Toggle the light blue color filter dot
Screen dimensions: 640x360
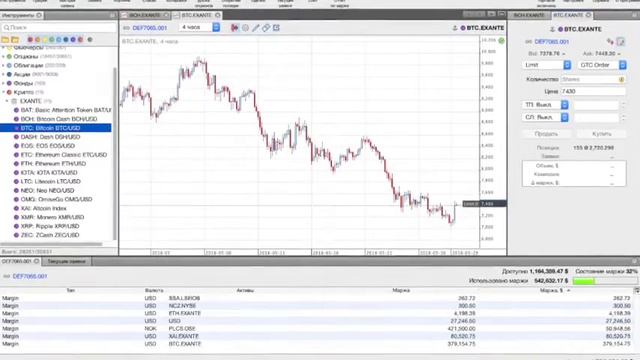click(x=59, y=40)
